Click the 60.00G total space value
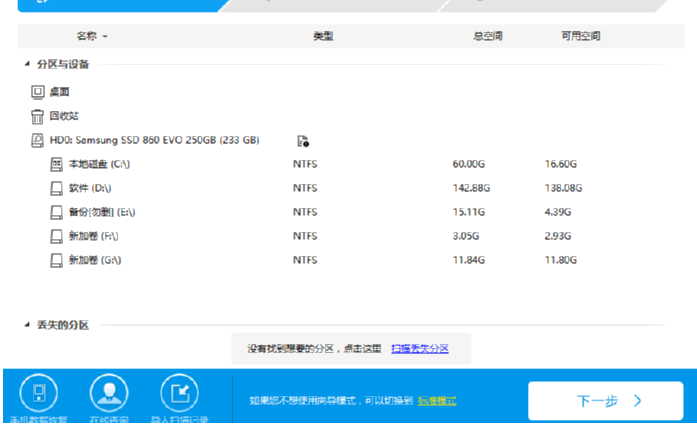The image size is (697, 424). coord(469,164)
